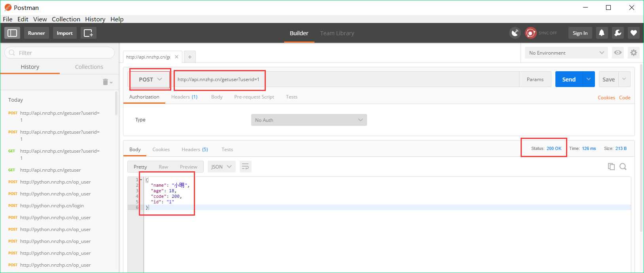Open the History menu
This screenshot has height=273, width=644.
(x=95, y=19)
